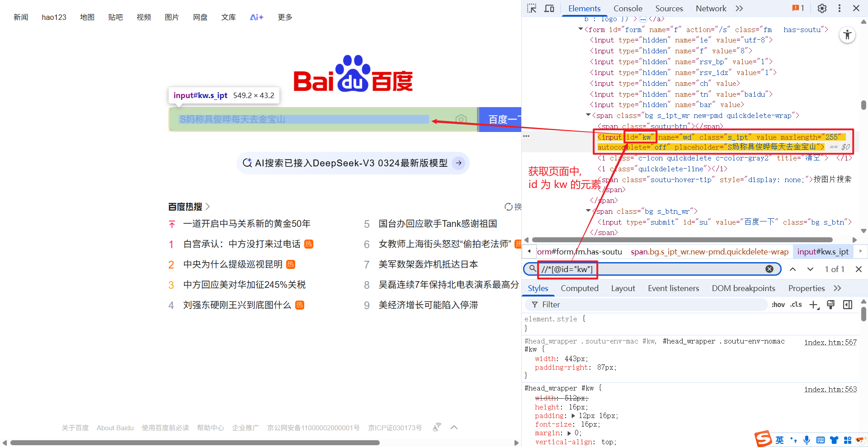The height and width of the screenshot is (447, 868).
Task: Show more styles sidebar tabs
Action: pyautogui.click(x=837, y=288)
